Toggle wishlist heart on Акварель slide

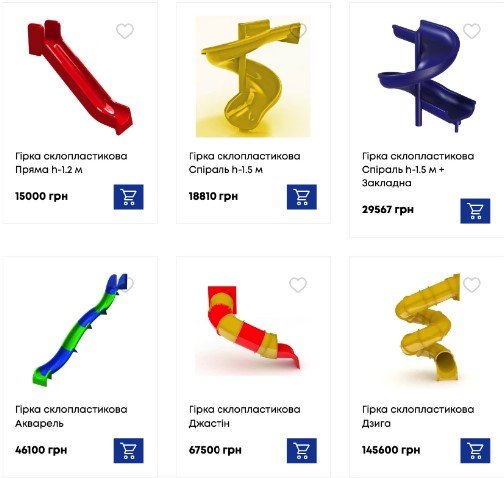click(125, 285)
